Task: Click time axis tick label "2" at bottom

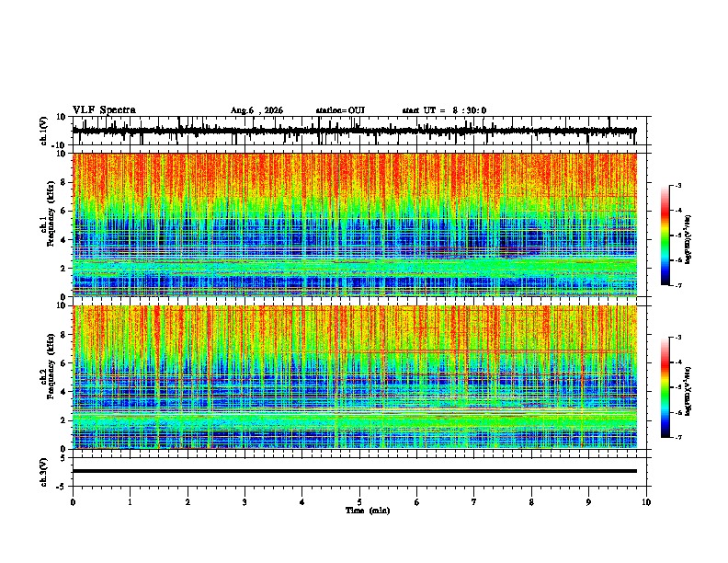Action: (x=188, y=502)
